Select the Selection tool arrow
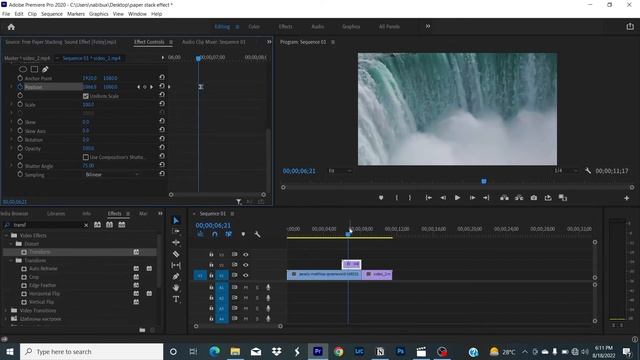640x360 pixels. click(176, 220)
